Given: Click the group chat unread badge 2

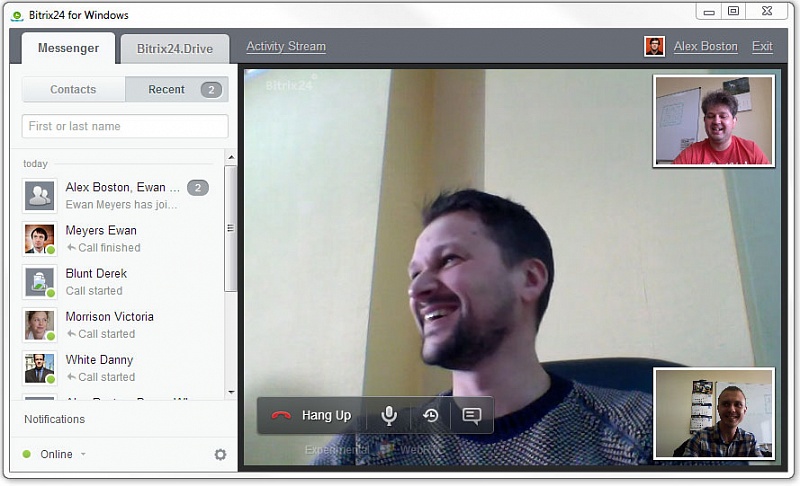Looking at the screenshot, I should point(197,188).
